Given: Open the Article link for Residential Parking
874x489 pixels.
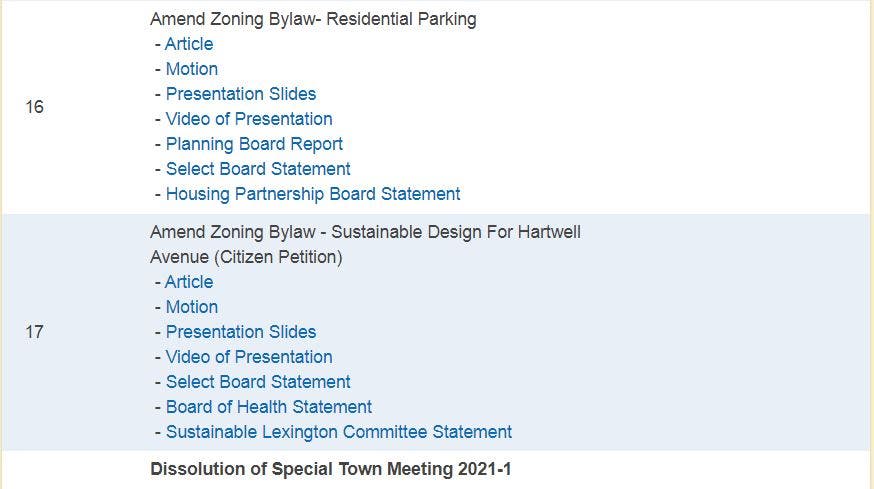Looking at the screenshot, I should [189, 44].
